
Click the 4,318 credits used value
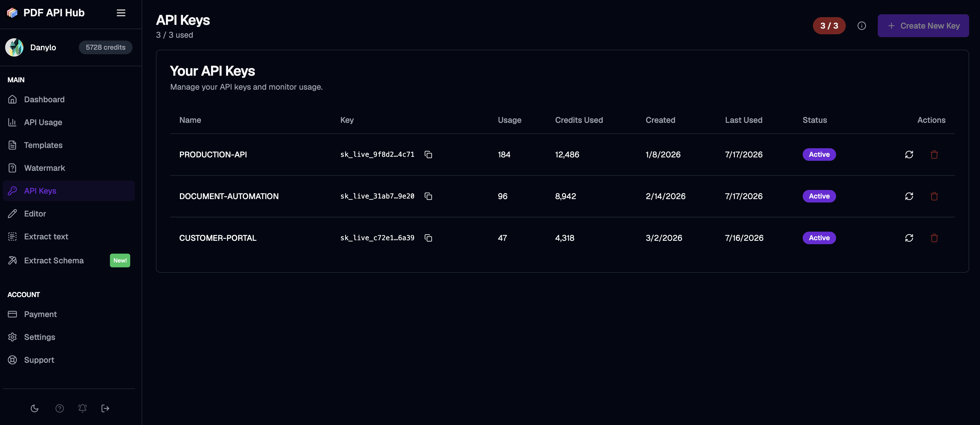click(x=565, y=238)
